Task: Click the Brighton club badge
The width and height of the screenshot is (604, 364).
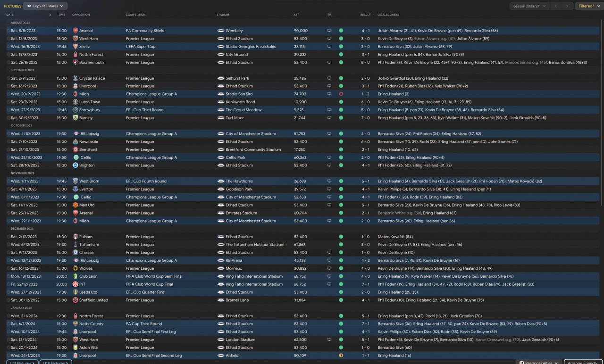Action: point(75,165)
